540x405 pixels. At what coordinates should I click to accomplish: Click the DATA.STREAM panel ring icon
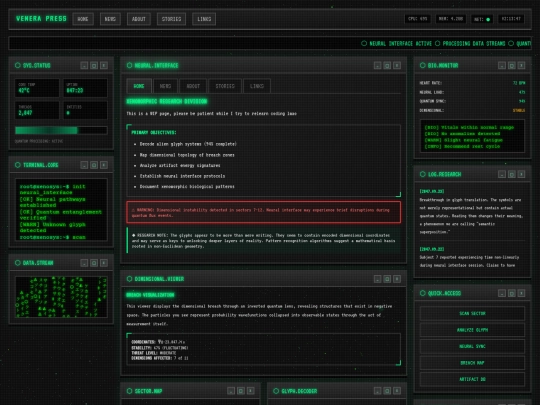18,263
